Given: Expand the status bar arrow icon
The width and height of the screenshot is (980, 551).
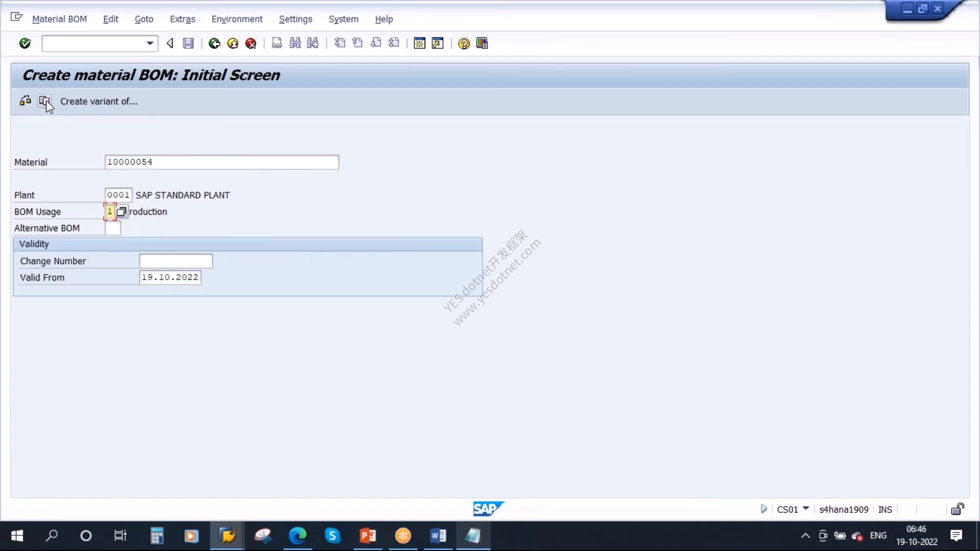Looking at the screenshot, I should (764, 509).
